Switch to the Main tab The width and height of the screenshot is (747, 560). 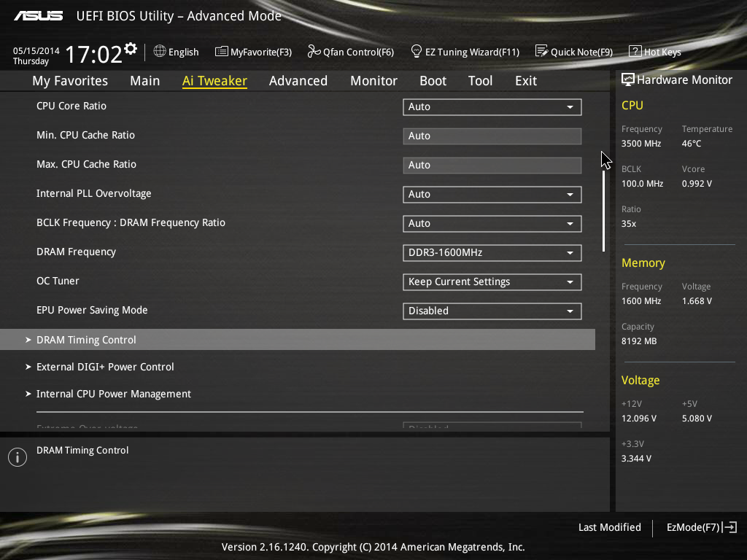pyautogui.click(x=145, y=81)
